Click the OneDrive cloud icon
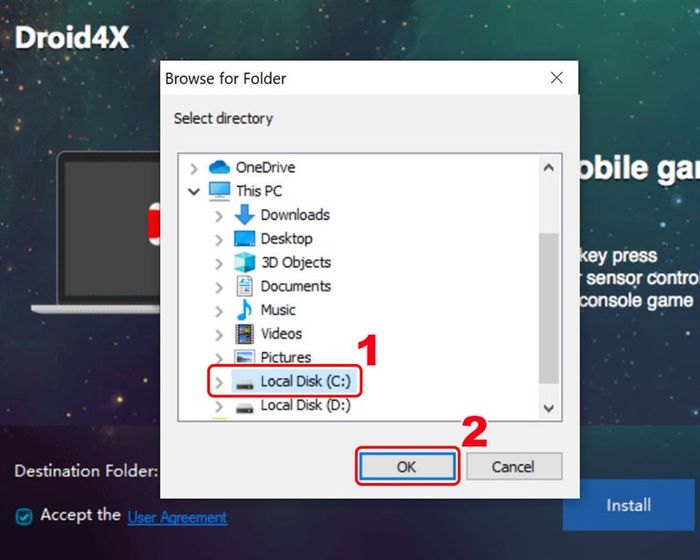This screenshot has height=560, width=700. point(219,167)
